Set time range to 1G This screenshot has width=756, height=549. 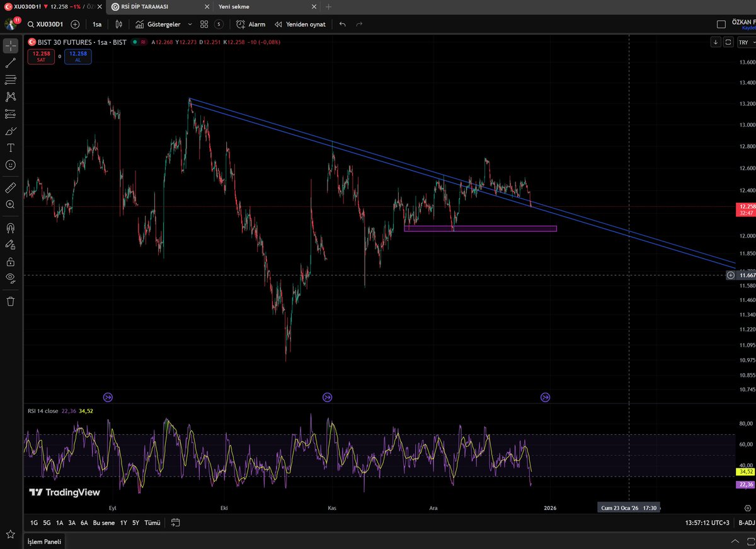coord(34,523)
